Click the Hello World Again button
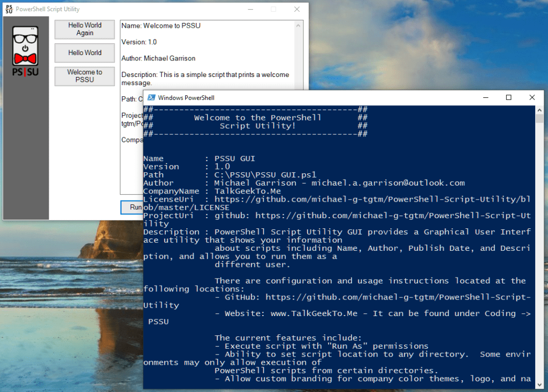Image resolution: width=548 pixels, height=392 pixels. coord(85,29)
